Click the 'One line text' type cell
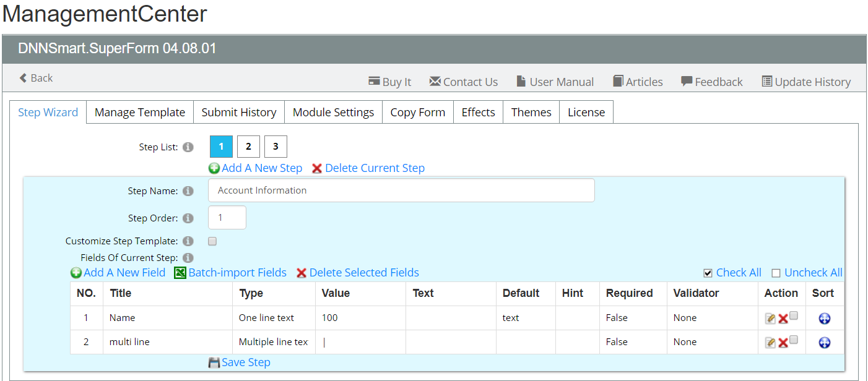Screen dimensions: 868x381 (274, 318)
